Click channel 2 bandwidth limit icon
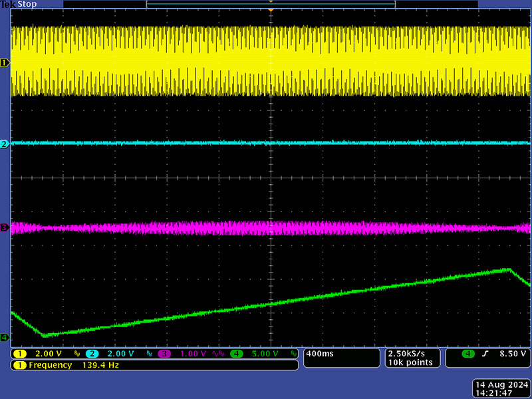 [x=149, y=354]
